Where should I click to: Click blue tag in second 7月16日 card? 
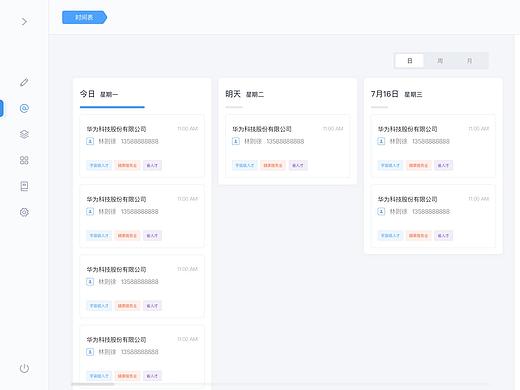[390, 236]
